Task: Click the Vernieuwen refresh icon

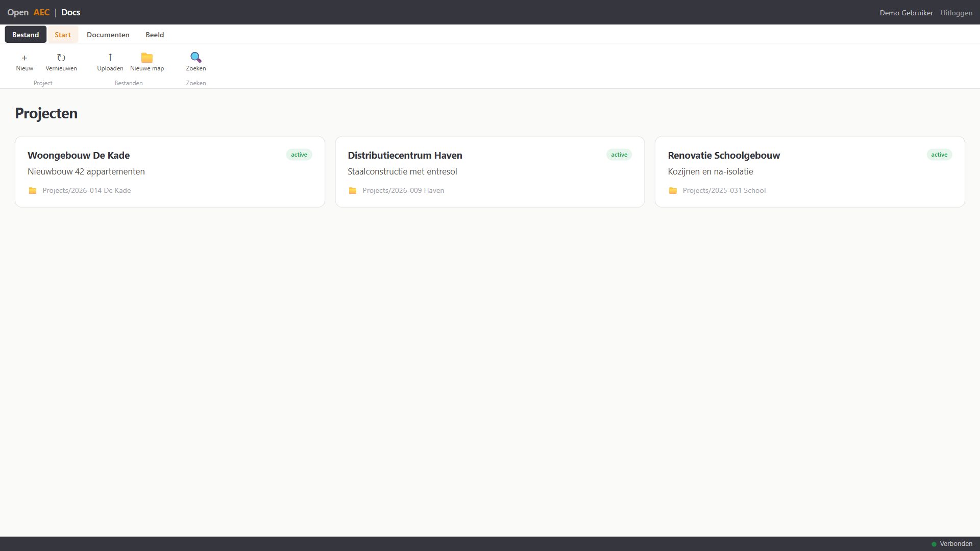Action: point(61,58)
